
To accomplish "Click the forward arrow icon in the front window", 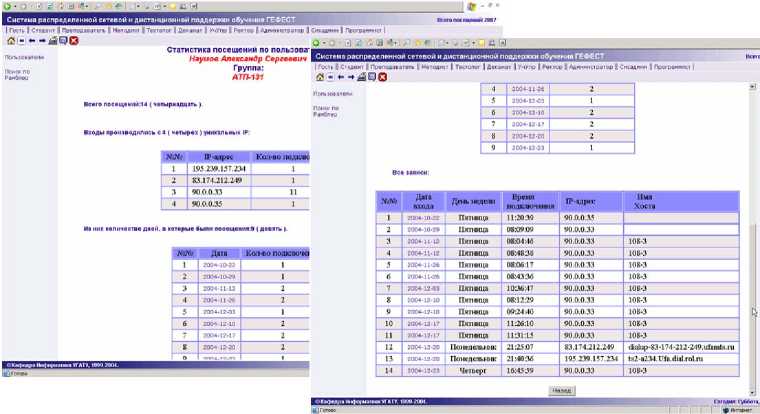I will coord(351,77).
